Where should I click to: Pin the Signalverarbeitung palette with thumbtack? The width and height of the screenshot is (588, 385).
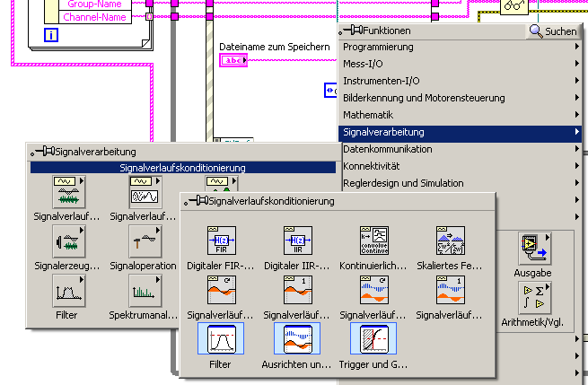(43, 152)
